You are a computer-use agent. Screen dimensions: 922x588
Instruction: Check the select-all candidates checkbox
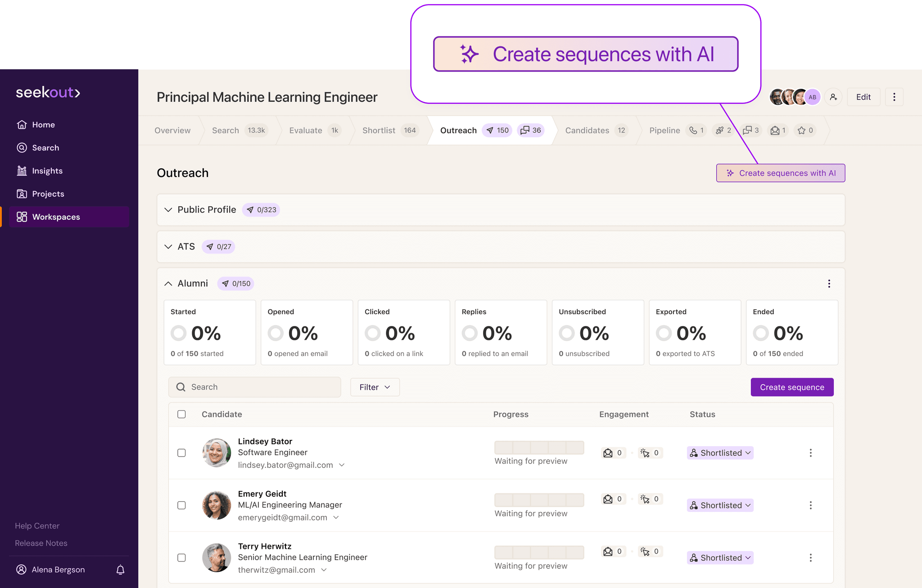click(181, 414)
